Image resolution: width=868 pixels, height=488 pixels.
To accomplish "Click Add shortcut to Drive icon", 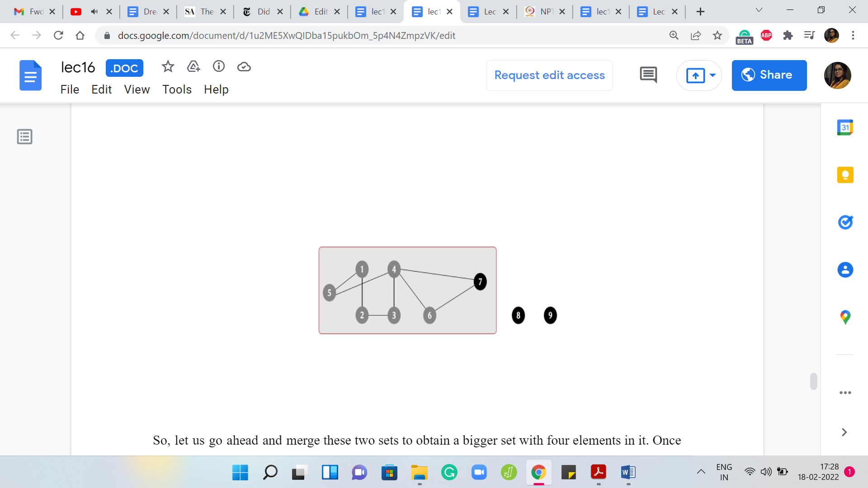I will coord(193,67).
